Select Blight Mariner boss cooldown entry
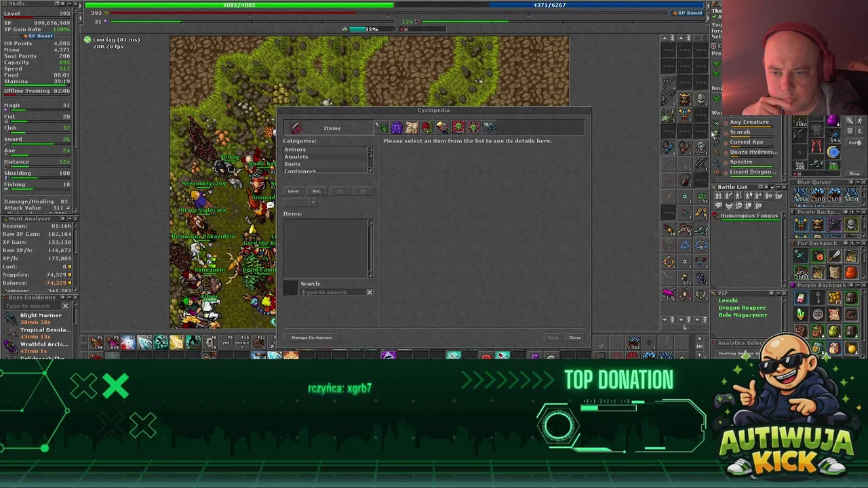 click(x=36, y=319)
